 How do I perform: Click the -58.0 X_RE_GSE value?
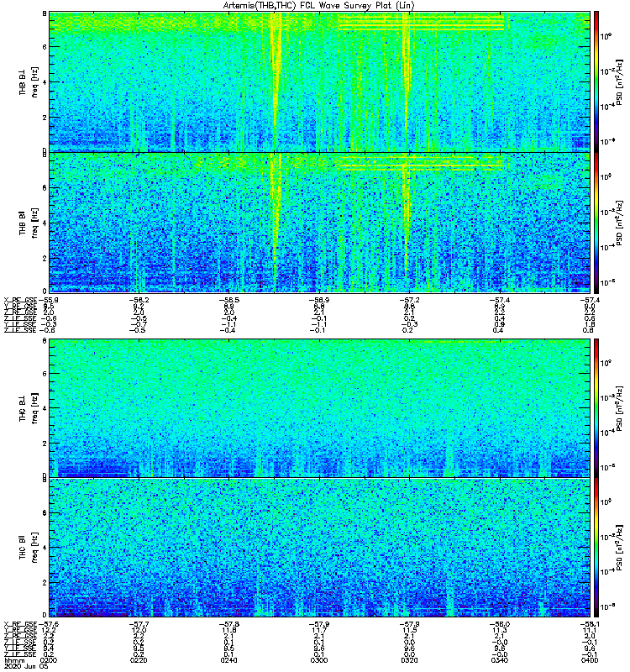(500, 624)
